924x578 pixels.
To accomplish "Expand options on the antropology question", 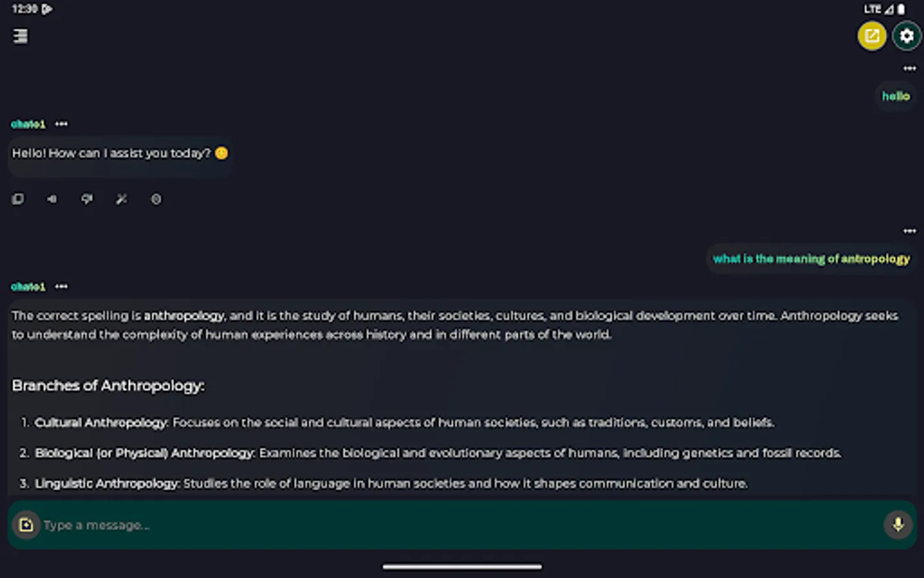I will pos(910,230).
